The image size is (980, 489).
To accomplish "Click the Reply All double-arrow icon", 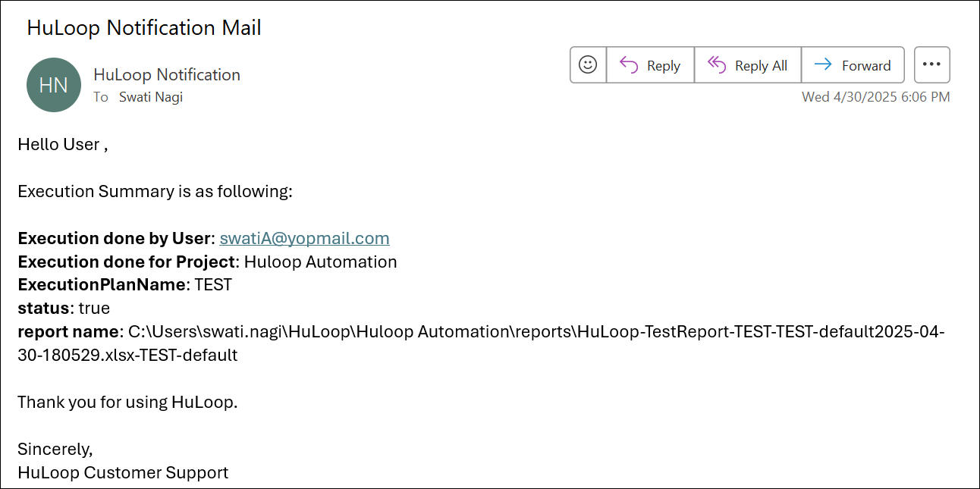I will point(717,65).
